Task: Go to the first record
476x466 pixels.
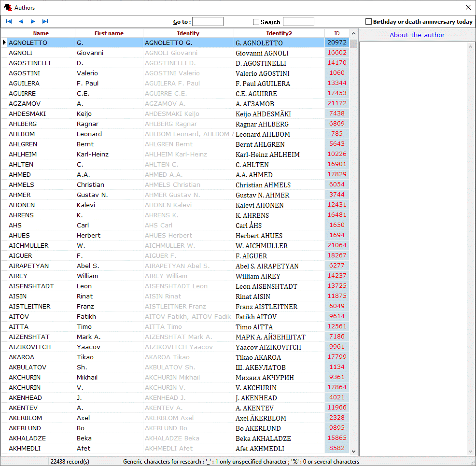Action: pyautogui.click(x=9, y=21)
